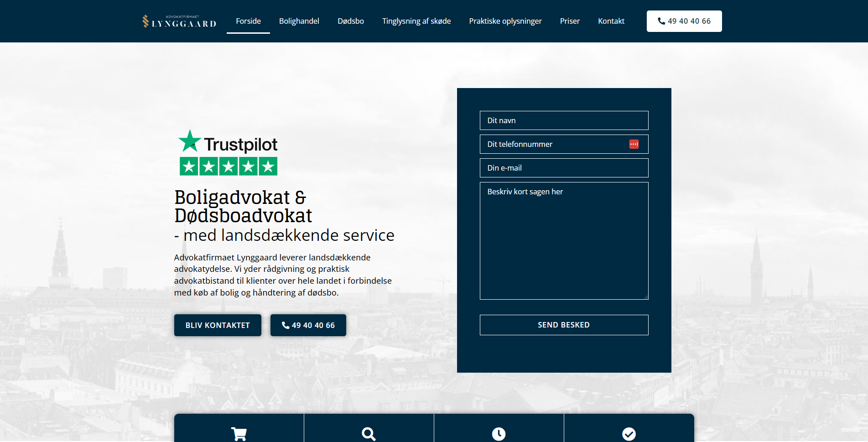Image resolution: width=868 pixels, height=442 pixels.
Task: Click the shopping cart icon
Action: click(x=239, y=434)
